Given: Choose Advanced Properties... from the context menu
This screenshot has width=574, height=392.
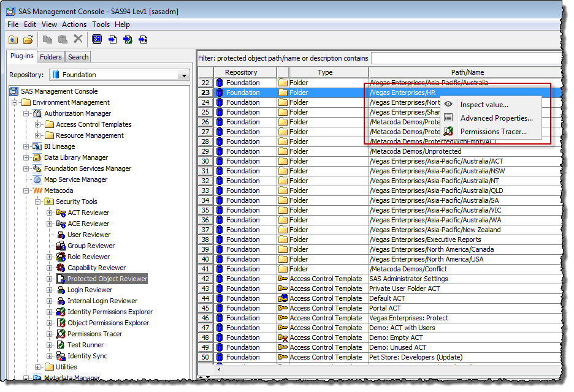Looking at the screenshot, I should point(491,118).
